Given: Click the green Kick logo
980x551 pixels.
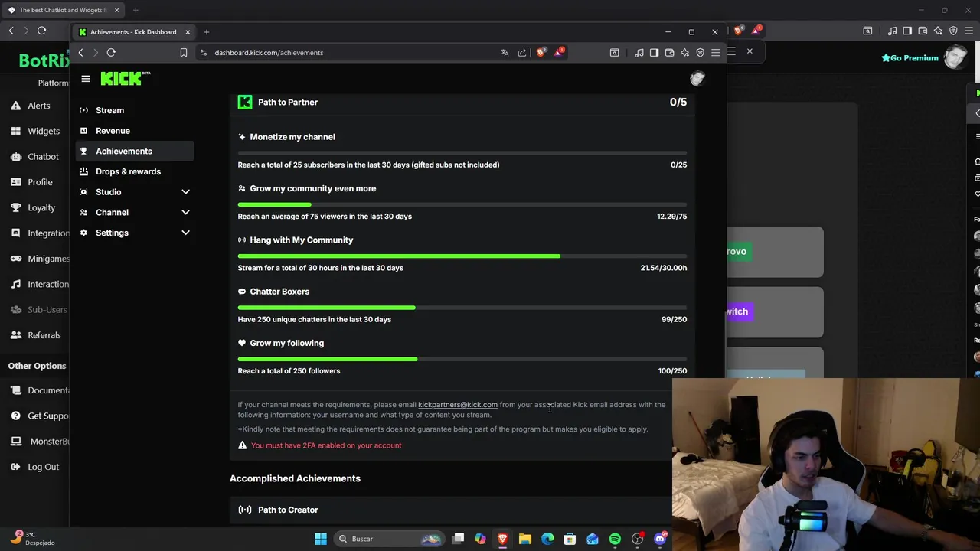Looking at the screenshot, I should tap(126, 78).
